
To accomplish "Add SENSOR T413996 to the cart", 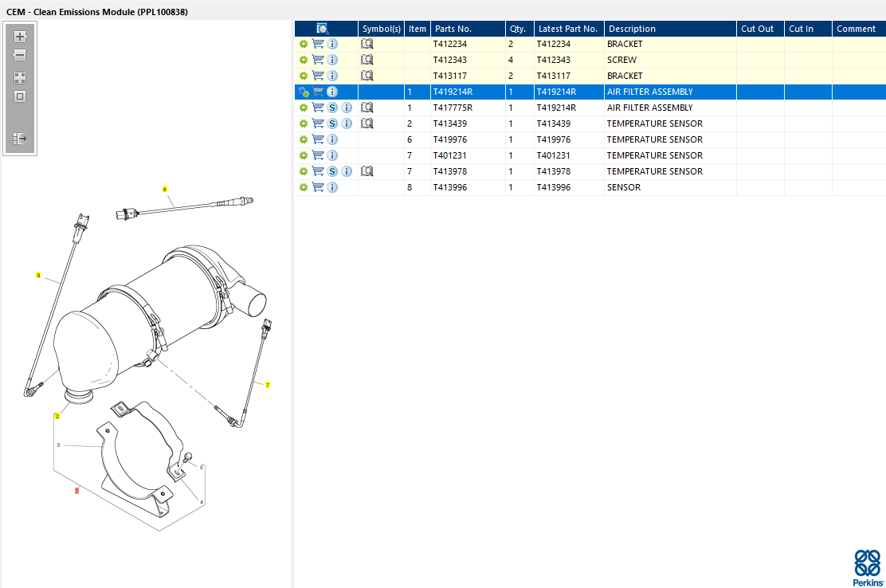I will tap(318, 187).
